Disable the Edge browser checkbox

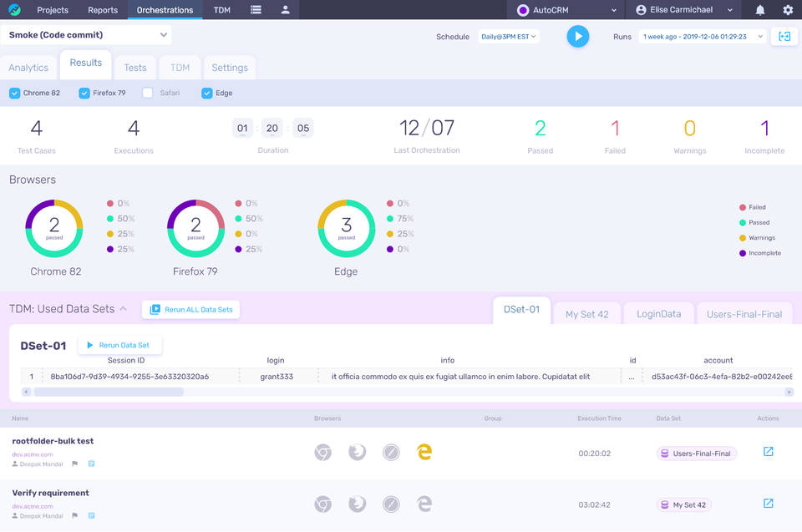(206, 93)
